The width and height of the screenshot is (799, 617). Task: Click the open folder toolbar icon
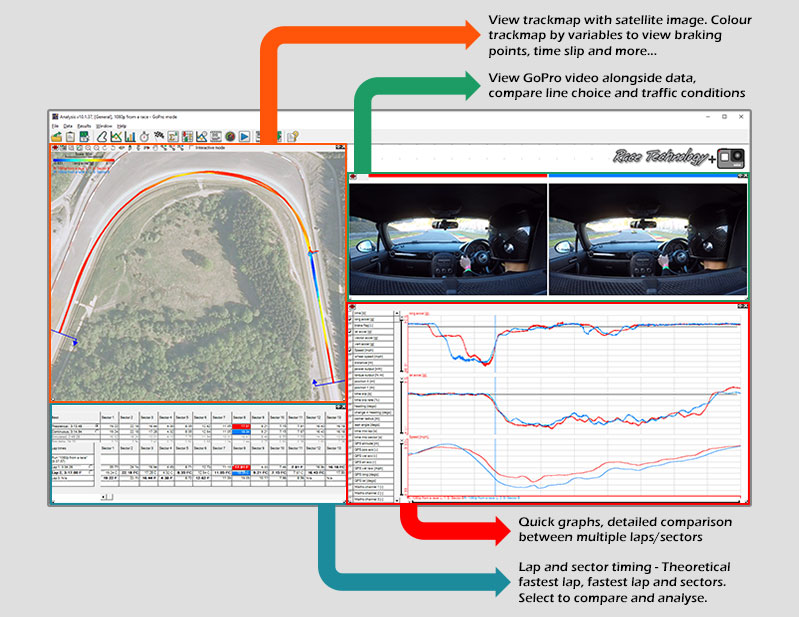click(x=59, y=136)
